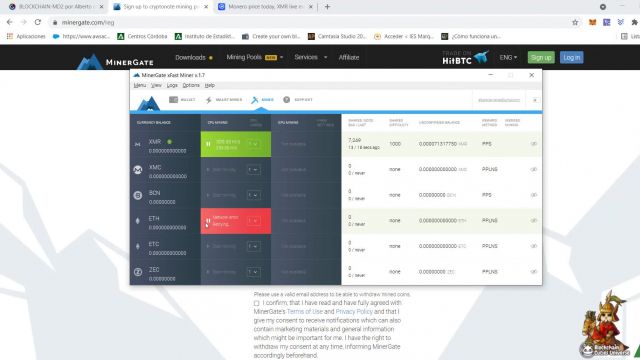640x360 pixels.
Task: Go back in the browser
Action: pyautogui.click(x=9, y=22)
